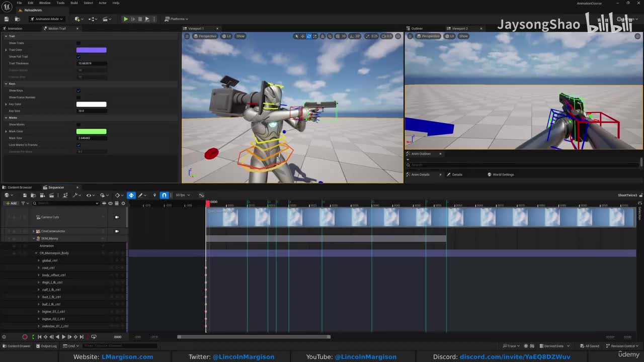Click the Add track button in Sequencer
644x362 pixels.
point(11,203)
